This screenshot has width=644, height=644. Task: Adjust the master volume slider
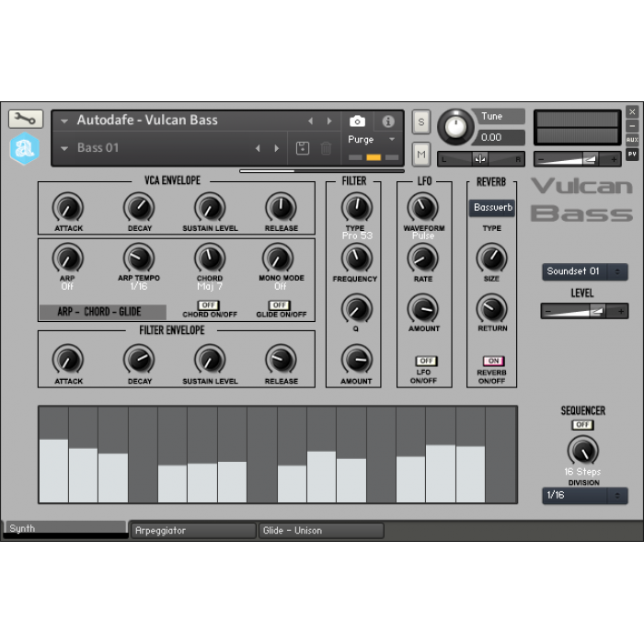577,159
